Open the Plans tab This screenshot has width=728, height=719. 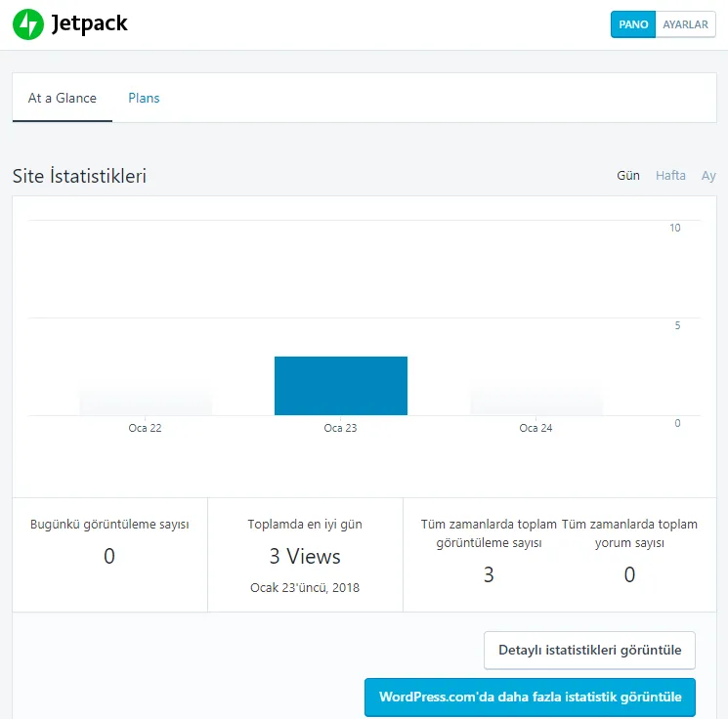pyautogui.click(x=144, y=98)
